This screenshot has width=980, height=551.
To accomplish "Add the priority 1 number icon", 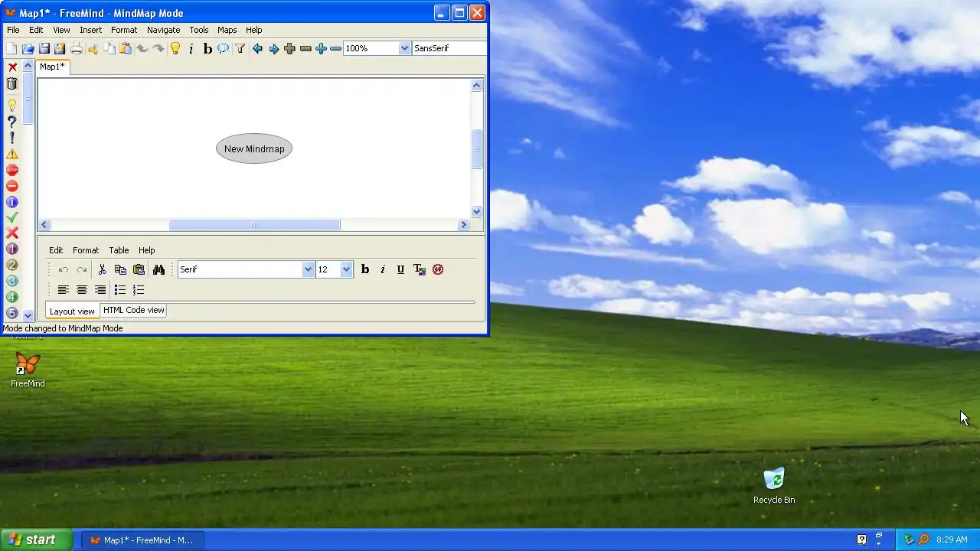I will click(x=12, y=249).
